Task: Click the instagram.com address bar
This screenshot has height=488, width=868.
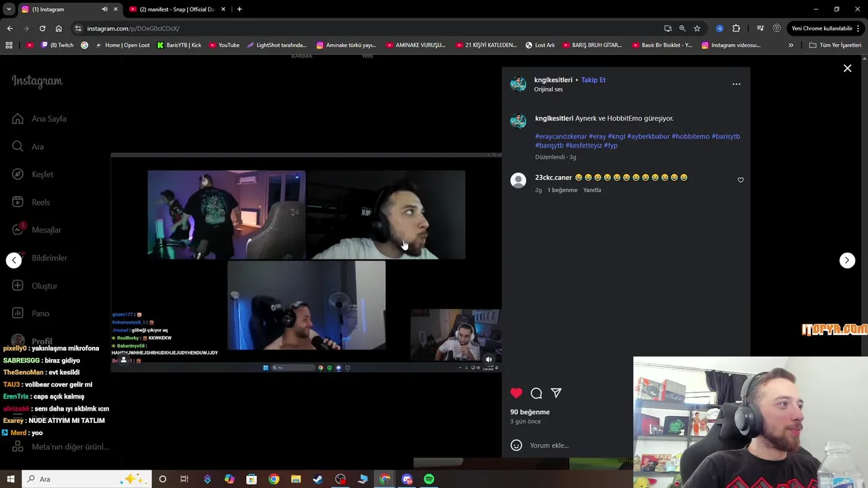Action: (x=366, y=28)
